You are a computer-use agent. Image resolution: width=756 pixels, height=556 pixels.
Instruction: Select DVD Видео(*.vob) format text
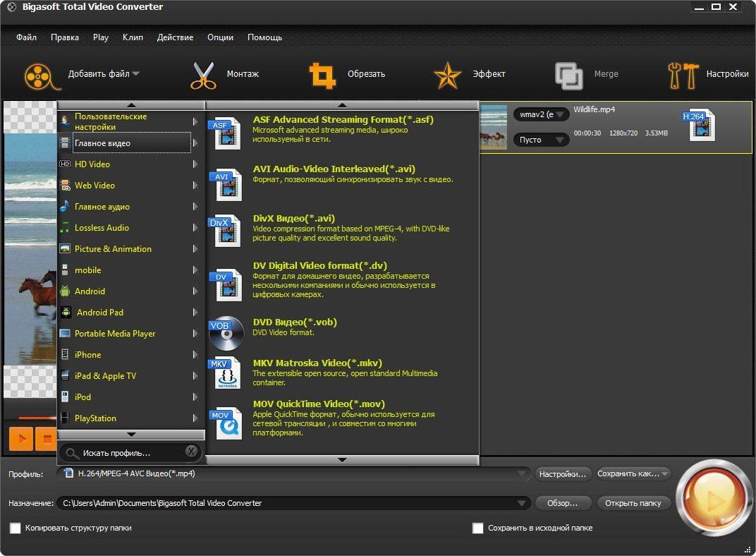point(295,322)
